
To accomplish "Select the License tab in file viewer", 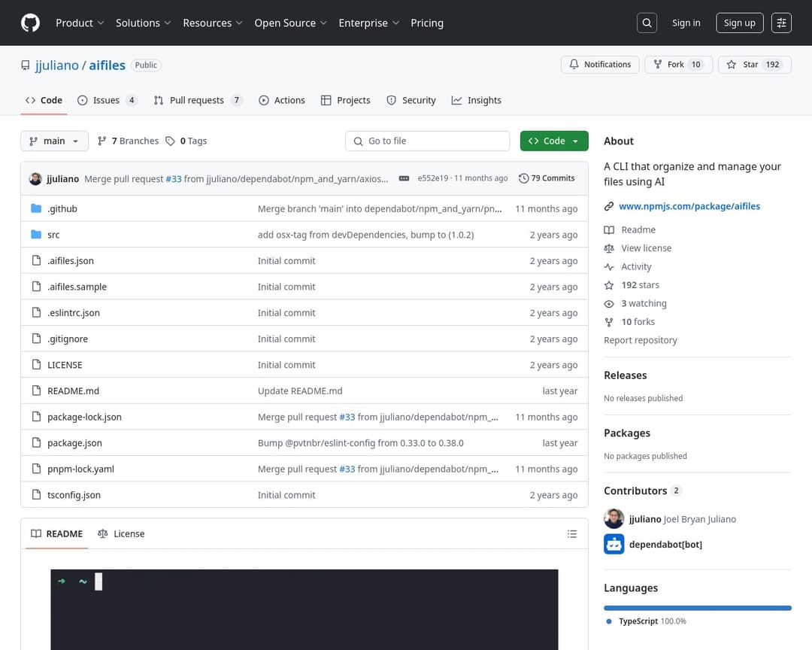I will [x=121, y=534].
